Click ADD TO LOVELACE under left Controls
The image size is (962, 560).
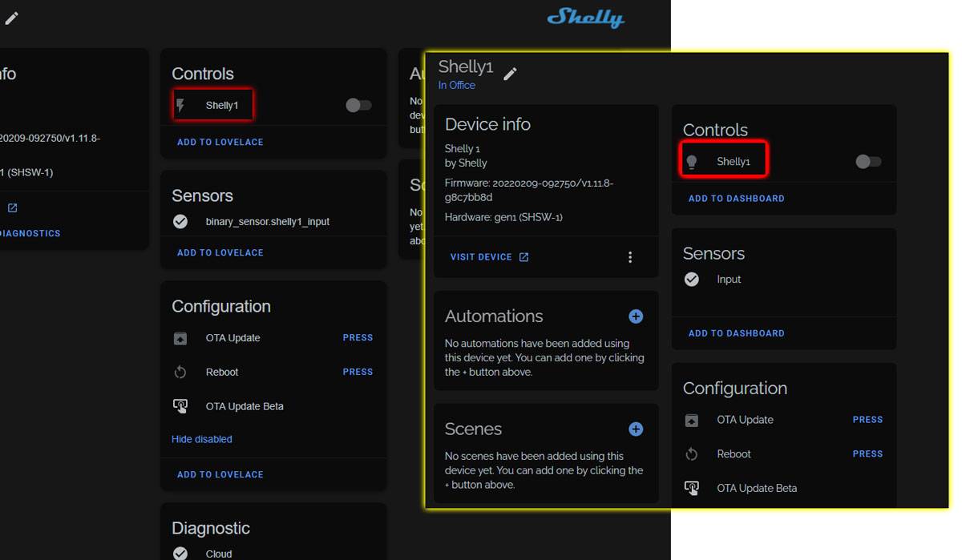click(220, 142)
